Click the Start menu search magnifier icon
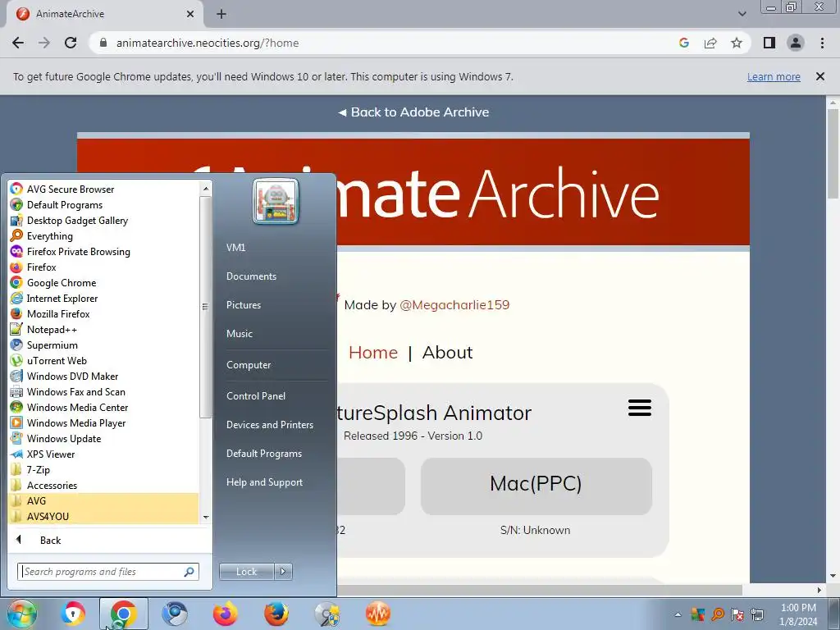The height and width of the screenshot is (630, 840). (189, 572)
